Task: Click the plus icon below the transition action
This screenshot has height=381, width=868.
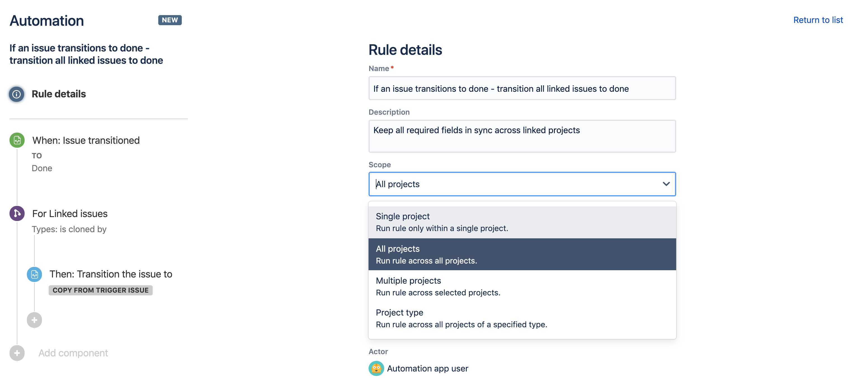Action: [x=34, y=320]
